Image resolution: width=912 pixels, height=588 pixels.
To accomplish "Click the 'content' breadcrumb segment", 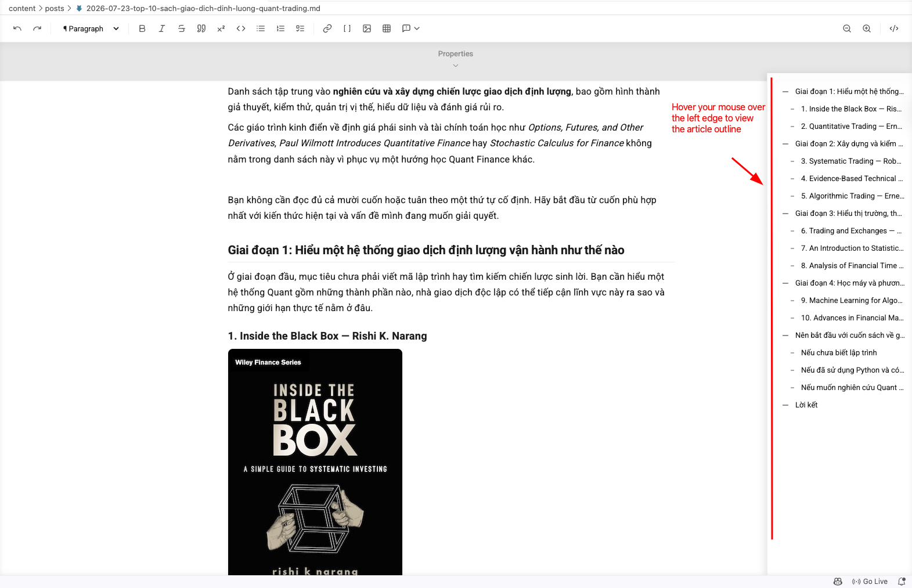I will pos(22,8).
